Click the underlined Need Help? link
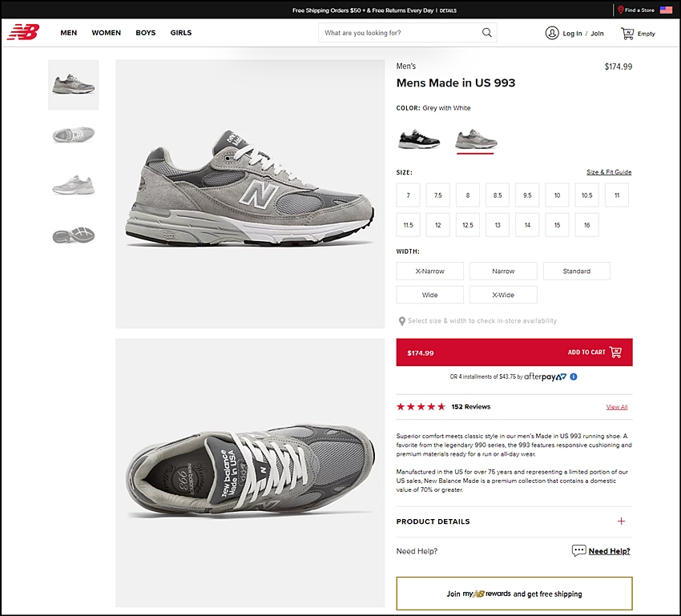 [610, 551]
